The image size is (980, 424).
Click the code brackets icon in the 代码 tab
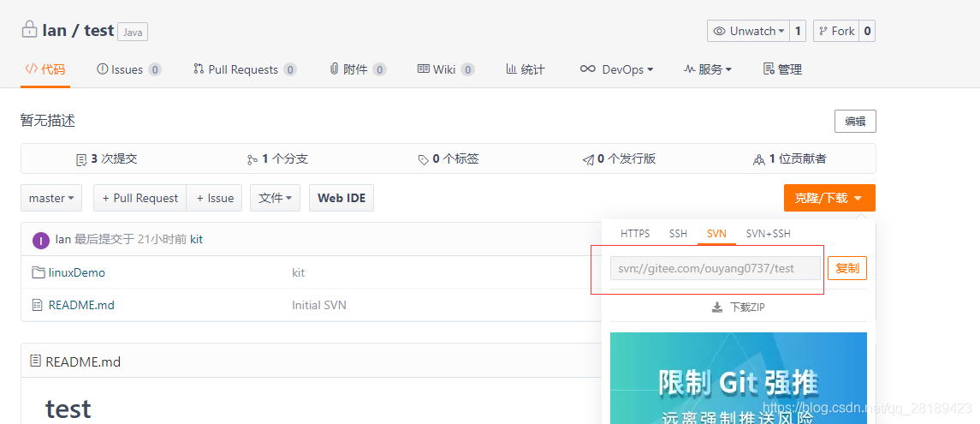pos(31,69)
